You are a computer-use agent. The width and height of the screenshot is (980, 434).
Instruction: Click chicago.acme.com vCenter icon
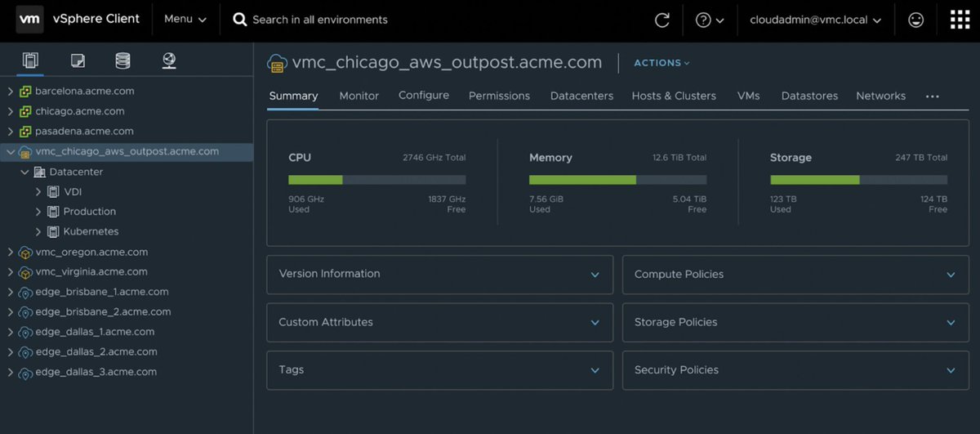pos(25,111)
